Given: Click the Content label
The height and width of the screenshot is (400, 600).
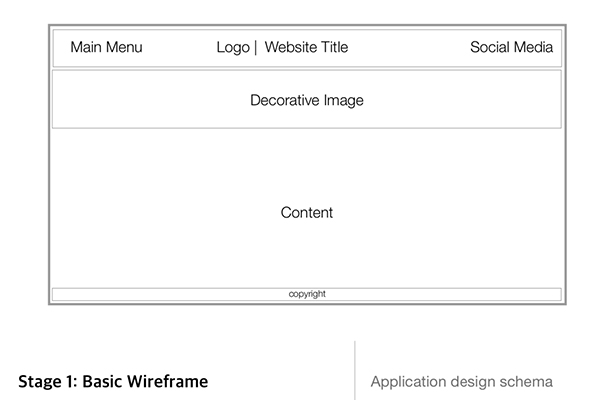Looking at the screenshot, I should (306, 213).
